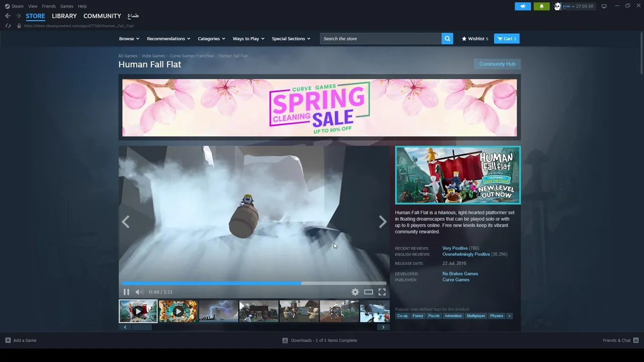Screen dimensions: 644x362
Task: Click the magnifier search button
Action: pos(447,39)
